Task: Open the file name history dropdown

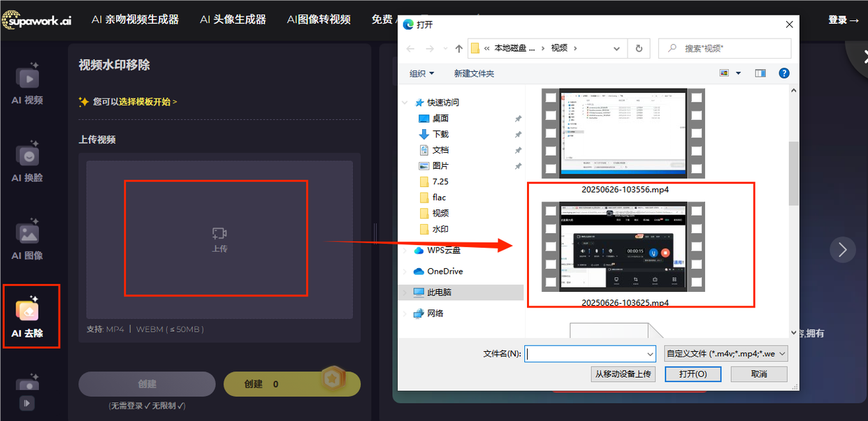Action: click(650, 354)
